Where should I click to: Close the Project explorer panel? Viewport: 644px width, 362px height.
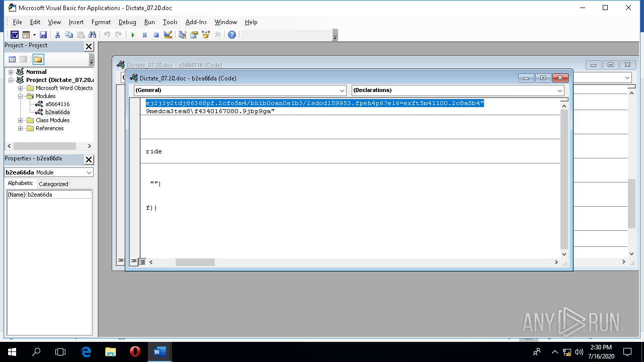tap(89, 46)
